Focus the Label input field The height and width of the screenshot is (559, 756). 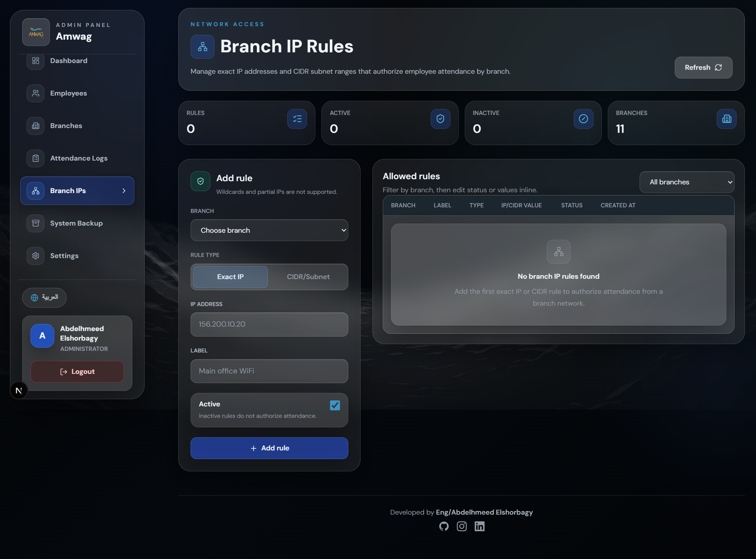point(269,371)
